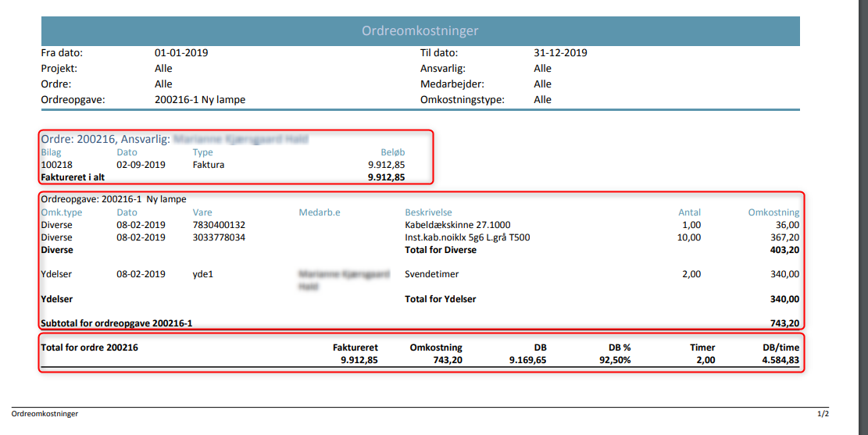Click the Kabeldækskinne 27.1000 description
868x435 pixels.
coord(457,225)
